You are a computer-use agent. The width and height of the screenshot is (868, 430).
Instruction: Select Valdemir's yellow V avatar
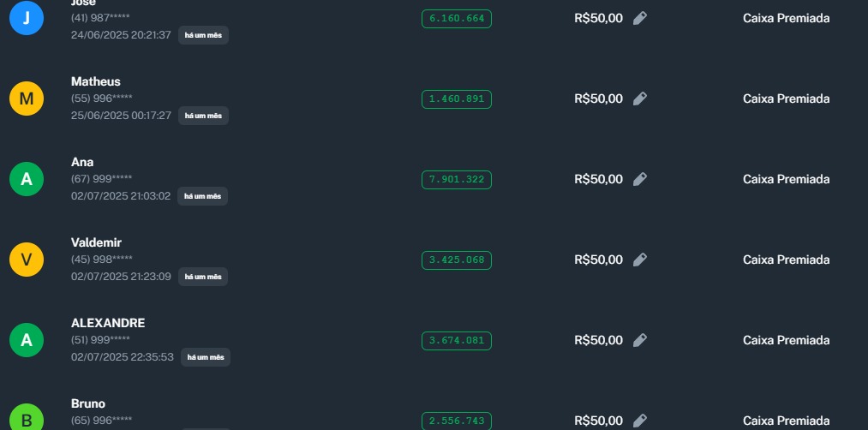coord(27,260)
